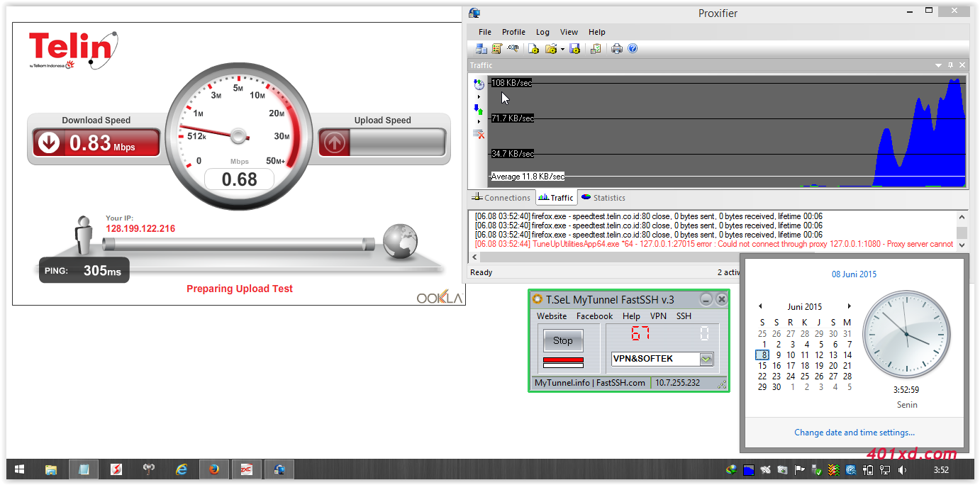
Task: Click the 08 Juni 2015 date header
Action: tap(854, 274)
